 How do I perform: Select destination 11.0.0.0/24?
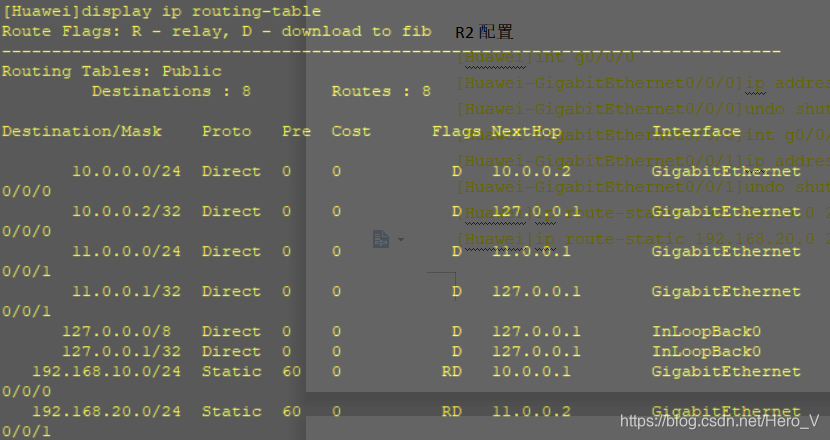tap(126, 251)
